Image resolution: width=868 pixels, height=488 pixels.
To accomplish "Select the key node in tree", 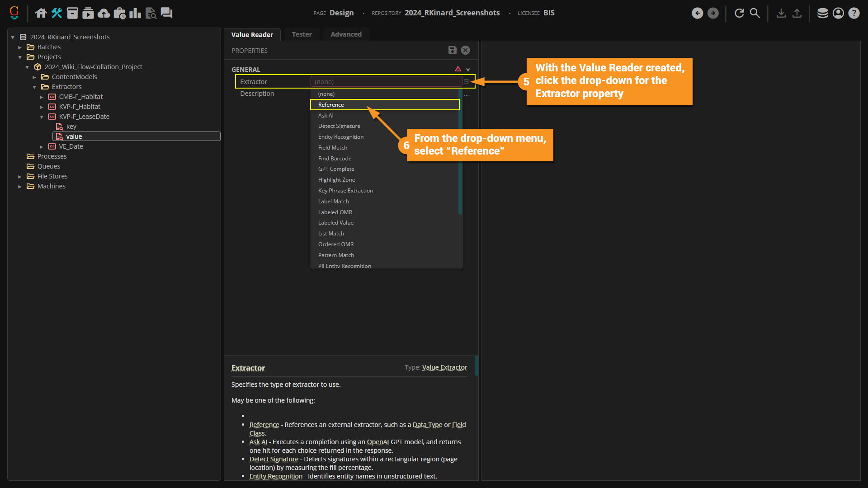I will click(x=71, y=127).
